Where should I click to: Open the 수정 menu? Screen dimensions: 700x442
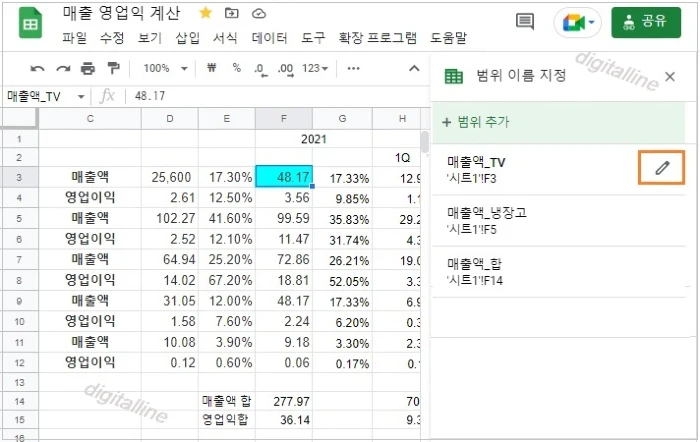coord(112,38)
